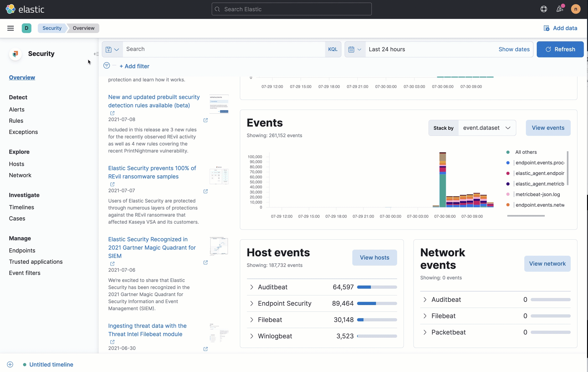The height and width of the screenshot is (372, 588).
Task: Collapse the Security side navigation
Action: coord(96,54)
